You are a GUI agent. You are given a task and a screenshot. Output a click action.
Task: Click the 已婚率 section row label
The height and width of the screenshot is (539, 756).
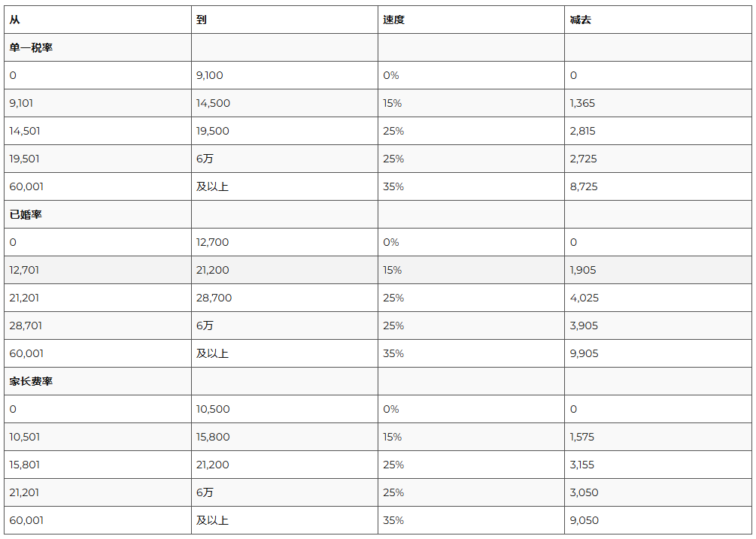[x=26, y=214]
